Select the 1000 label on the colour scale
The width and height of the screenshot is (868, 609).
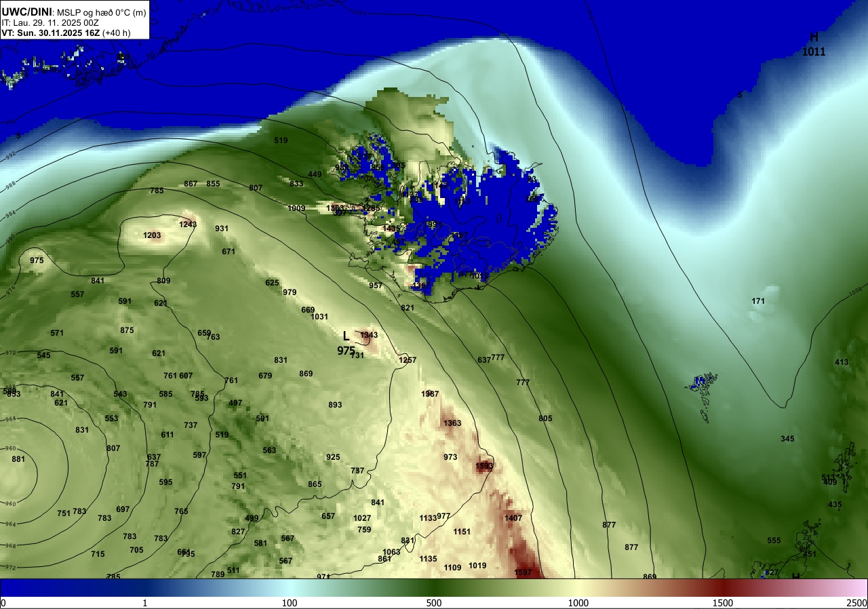click(x=578, y=603)
